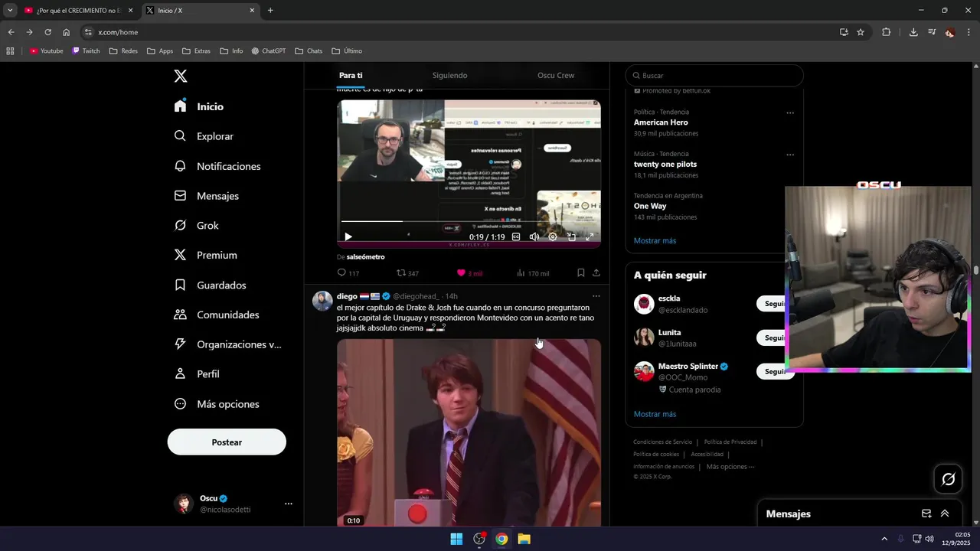The height and width of the screenshot is (551, 980).
Task: Compose new message in Mensajes drawer
Action: click(x=926, y=514)
